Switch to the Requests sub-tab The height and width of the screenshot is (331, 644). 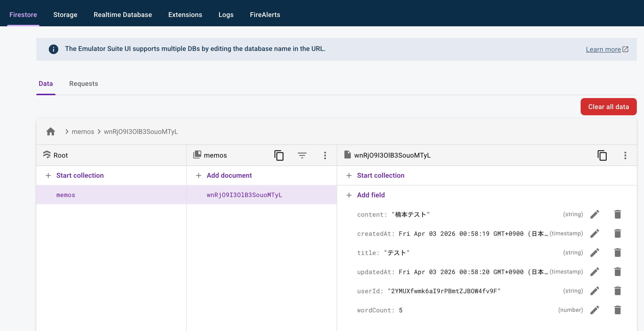pos(83,83)
